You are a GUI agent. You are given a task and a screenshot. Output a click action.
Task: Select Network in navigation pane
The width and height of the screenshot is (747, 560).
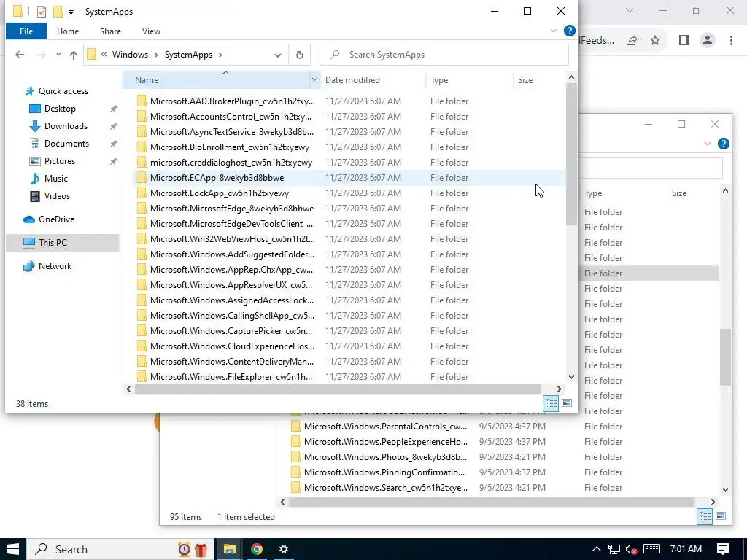coord(55,266)
